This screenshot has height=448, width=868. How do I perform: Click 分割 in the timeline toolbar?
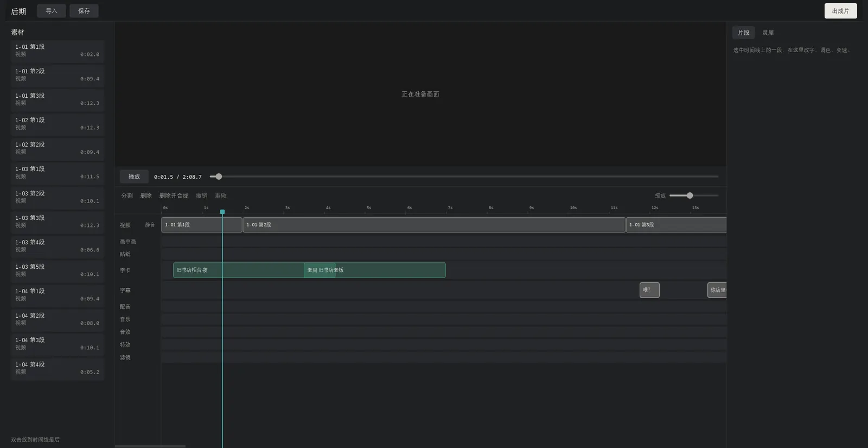coord(127,195)
